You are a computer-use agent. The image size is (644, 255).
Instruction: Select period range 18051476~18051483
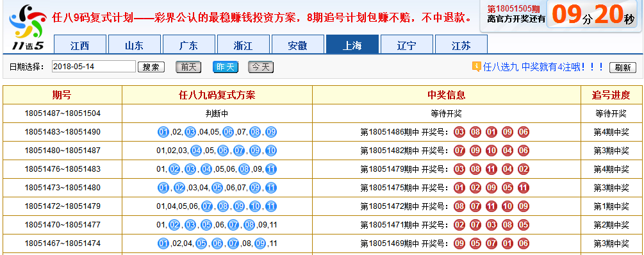[62, 169]
